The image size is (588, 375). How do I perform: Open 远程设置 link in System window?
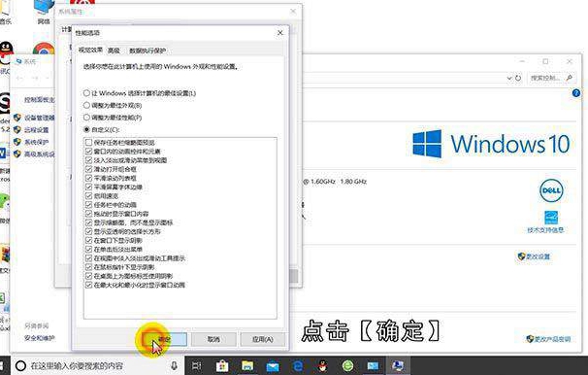point(37,130)
